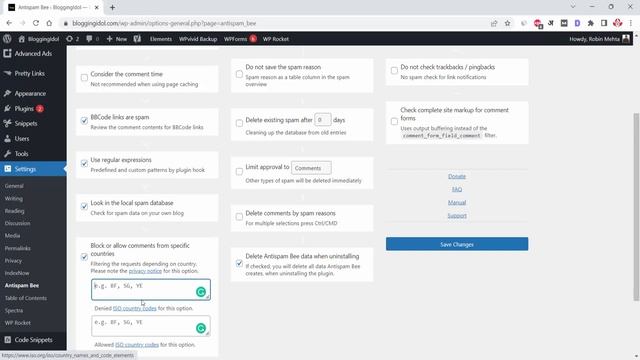Open the browser extensions puzzle icon
This screenshot has width=640, height=360.
(x=591, y=23)
